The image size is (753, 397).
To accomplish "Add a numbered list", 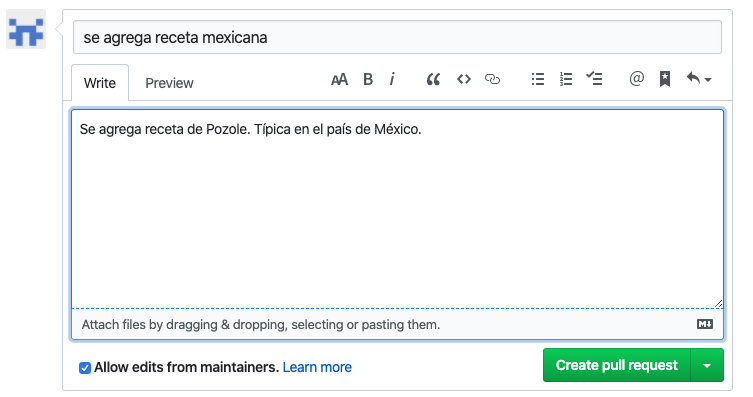I will [x=566, y=79].
